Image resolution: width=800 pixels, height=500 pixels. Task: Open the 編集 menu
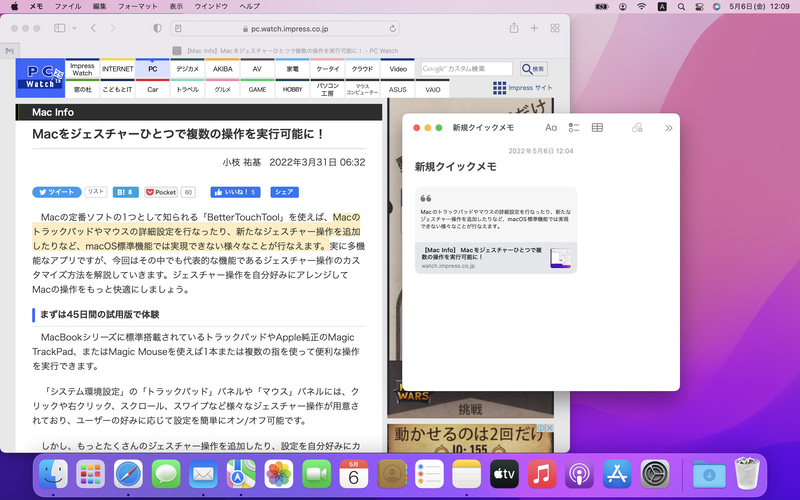[99, 6]
